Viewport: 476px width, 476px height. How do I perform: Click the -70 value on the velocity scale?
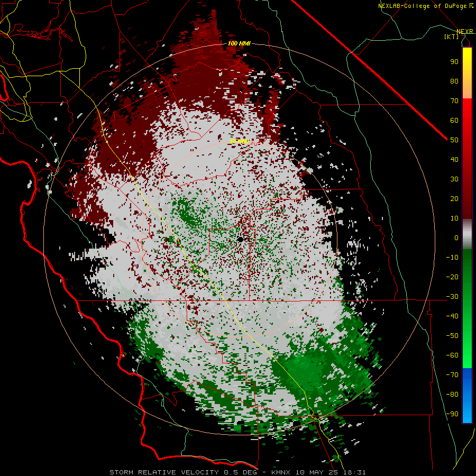[452, 375]
